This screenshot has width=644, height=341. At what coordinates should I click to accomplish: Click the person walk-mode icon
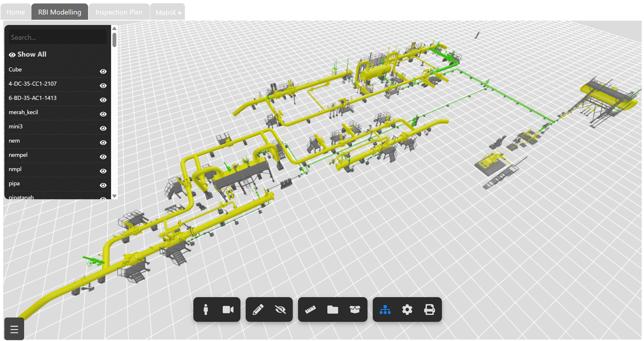tap(206, 309)
